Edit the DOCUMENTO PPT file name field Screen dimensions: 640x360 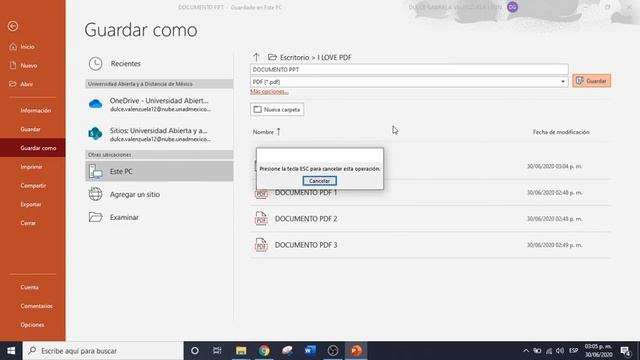tap(409, 70)
